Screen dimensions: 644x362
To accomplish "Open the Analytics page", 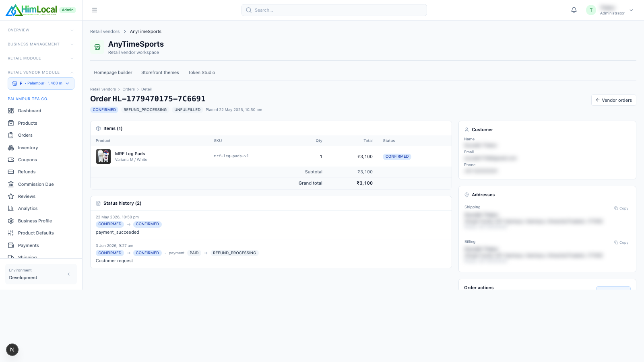I will (x=28, y=208).
